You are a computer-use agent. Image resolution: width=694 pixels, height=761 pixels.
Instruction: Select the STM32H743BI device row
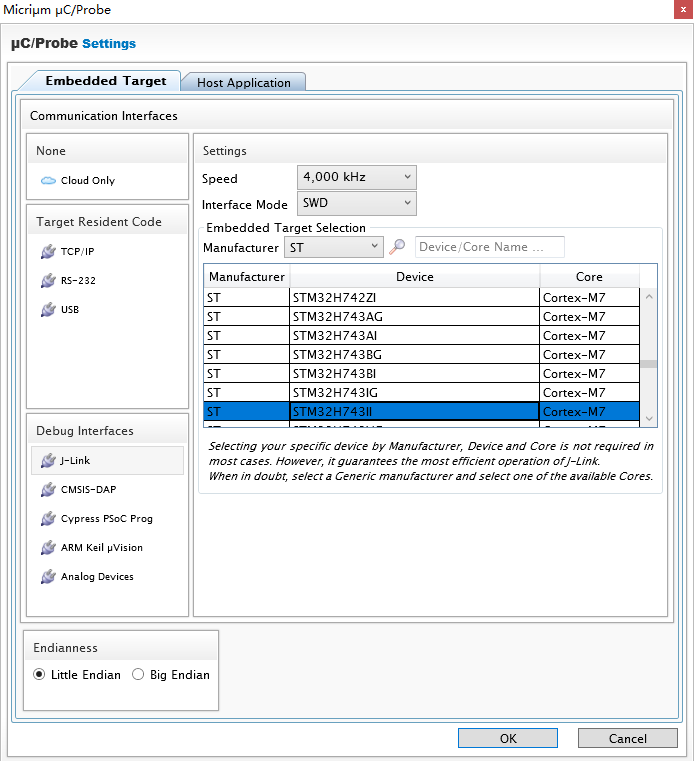point(421,373)
